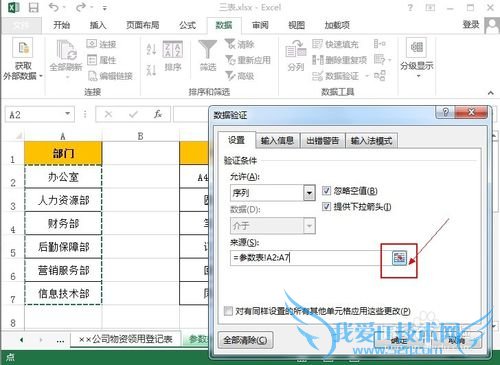Viewport: 500px width, 365px height.
Task: Click the Outline (分级显示) icon
Action: pyautogui.click(x=417, y=47)
